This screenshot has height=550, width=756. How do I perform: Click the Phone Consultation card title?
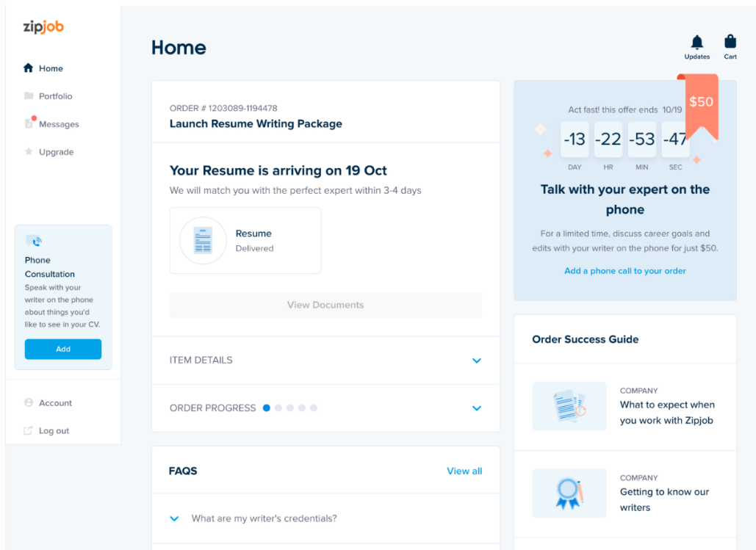50,267
